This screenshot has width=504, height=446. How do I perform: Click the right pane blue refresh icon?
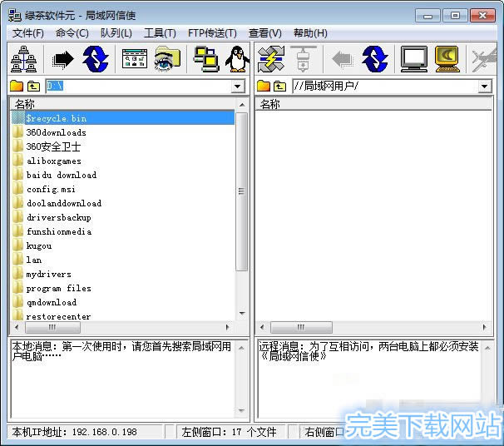click(x=375, y=58)
